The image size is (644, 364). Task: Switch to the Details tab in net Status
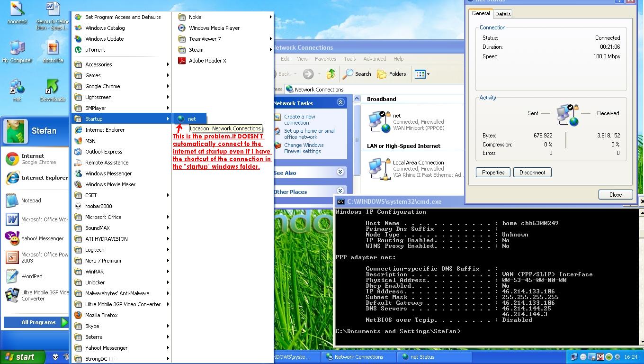503,14
